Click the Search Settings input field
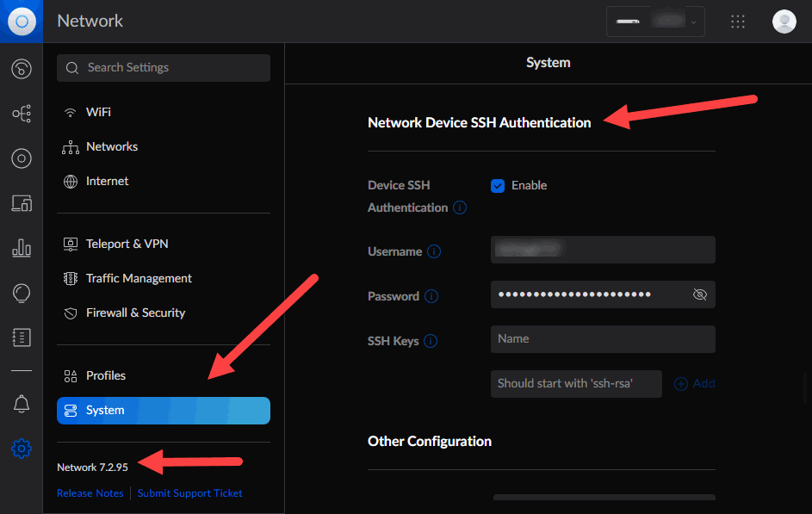Viewport: 812px width, 514px height. (163, 68)
